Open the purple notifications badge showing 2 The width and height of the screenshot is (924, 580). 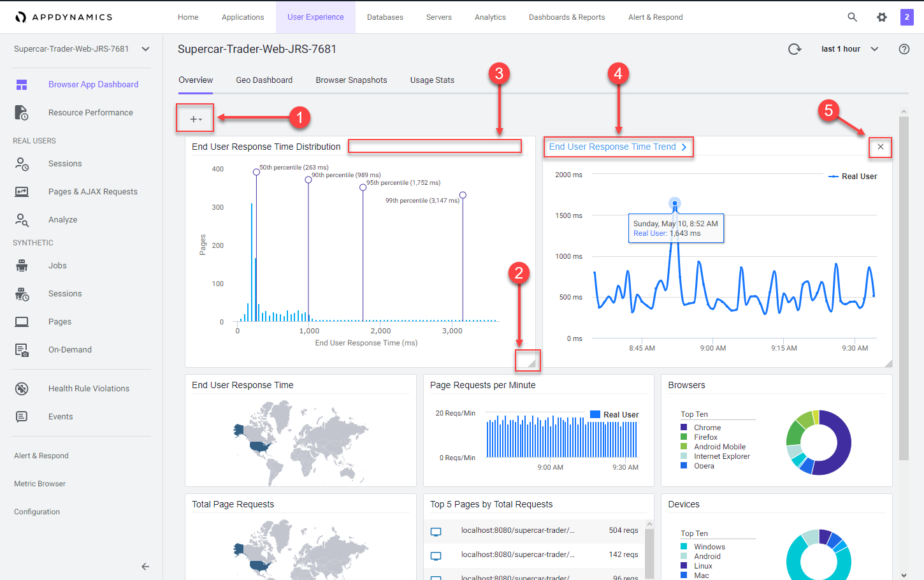[907, 17]
